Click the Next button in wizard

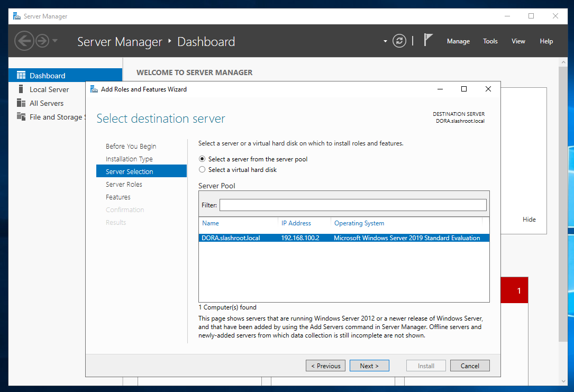click(369, 366)
